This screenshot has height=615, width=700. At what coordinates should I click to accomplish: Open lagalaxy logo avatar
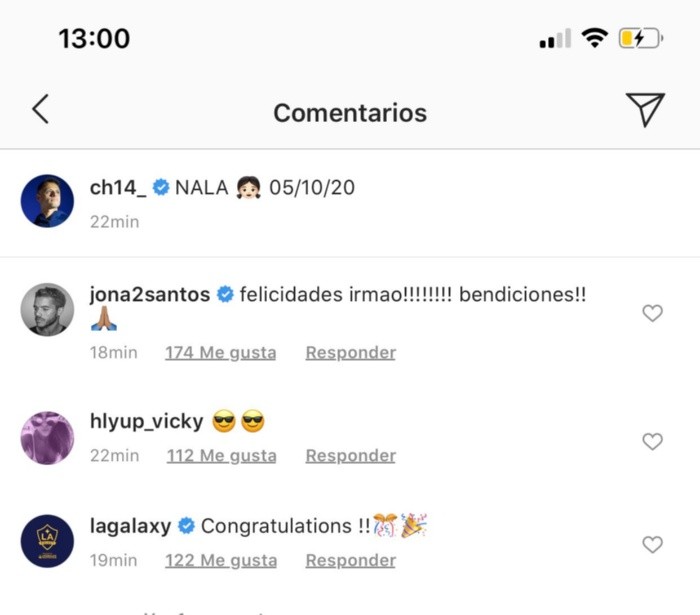point(47,542)
